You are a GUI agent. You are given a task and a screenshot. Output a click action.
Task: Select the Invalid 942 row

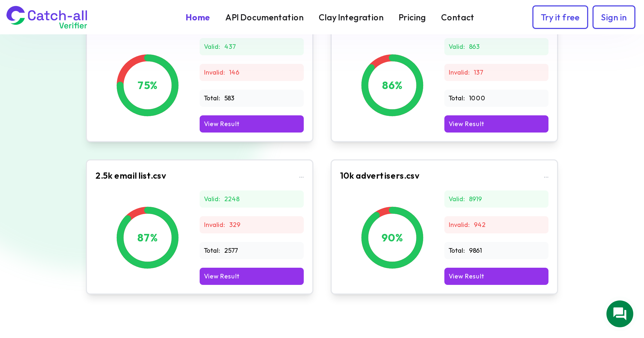[x=496, y=225]
